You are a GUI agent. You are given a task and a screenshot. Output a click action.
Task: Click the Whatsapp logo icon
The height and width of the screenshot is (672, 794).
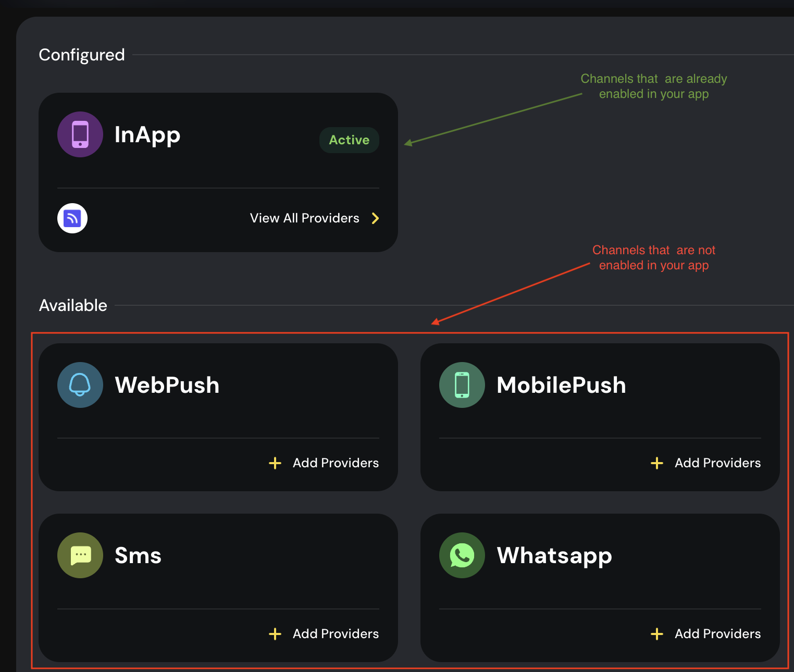point(462,555)
